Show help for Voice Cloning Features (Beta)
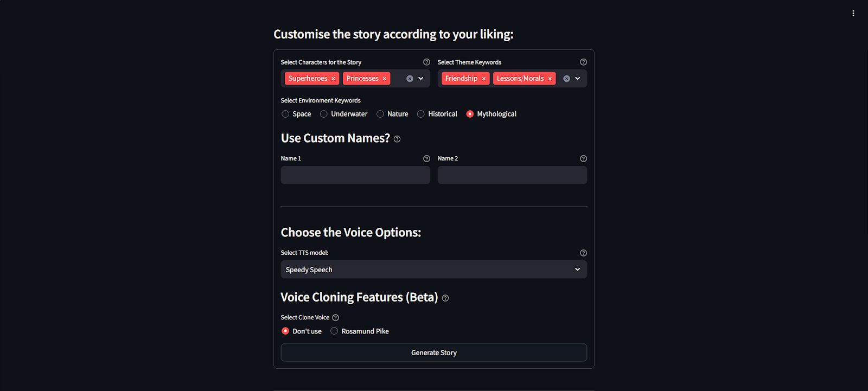 click(445, 298)
